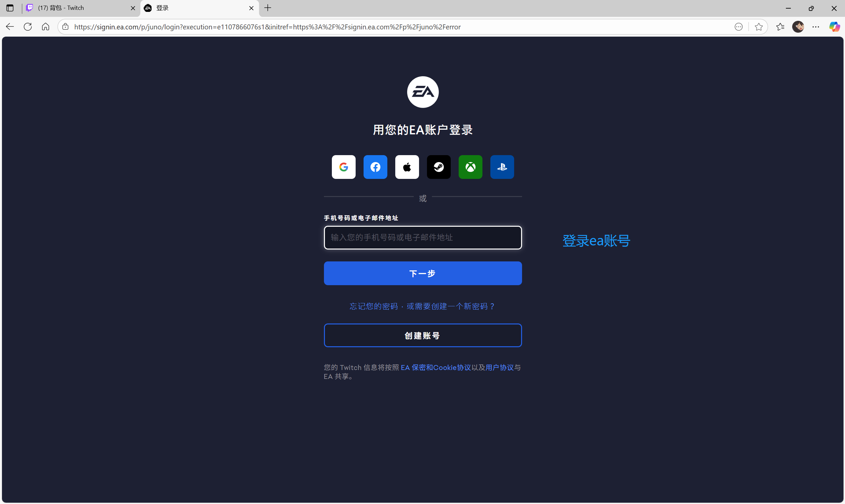Open the favorites list icon
This screenshot has height=504, width=845.
[x=780, y=27]
